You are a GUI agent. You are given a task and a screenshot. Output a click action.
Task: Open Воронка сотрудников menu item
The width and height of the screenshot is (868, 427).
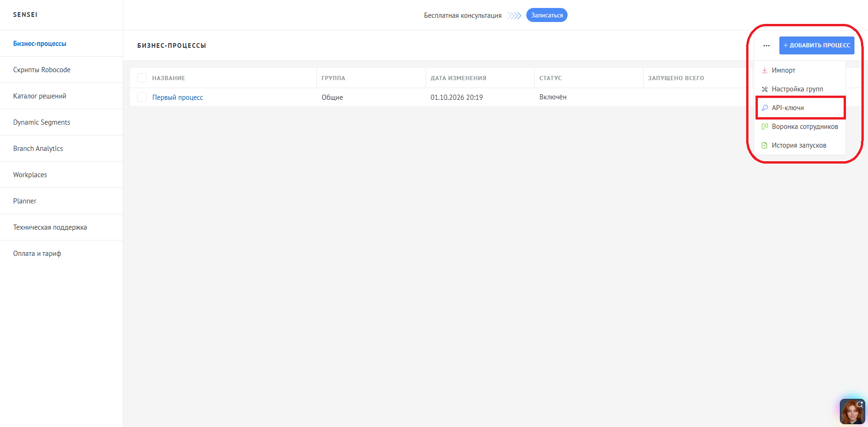[800, 127]
